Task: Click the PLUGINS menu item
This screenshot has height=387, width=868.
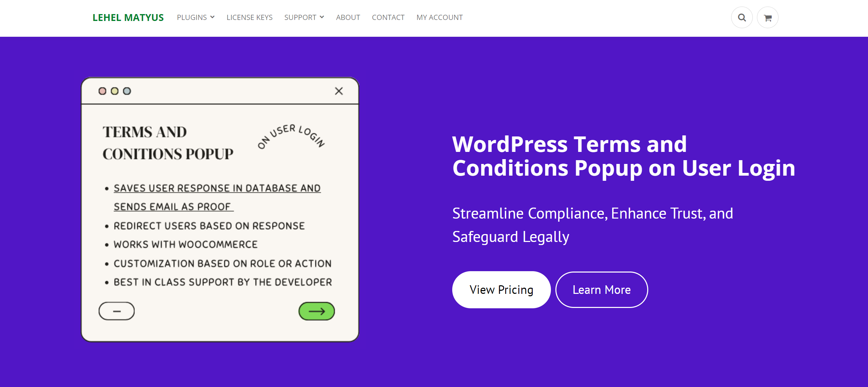Action: [195, 16]
